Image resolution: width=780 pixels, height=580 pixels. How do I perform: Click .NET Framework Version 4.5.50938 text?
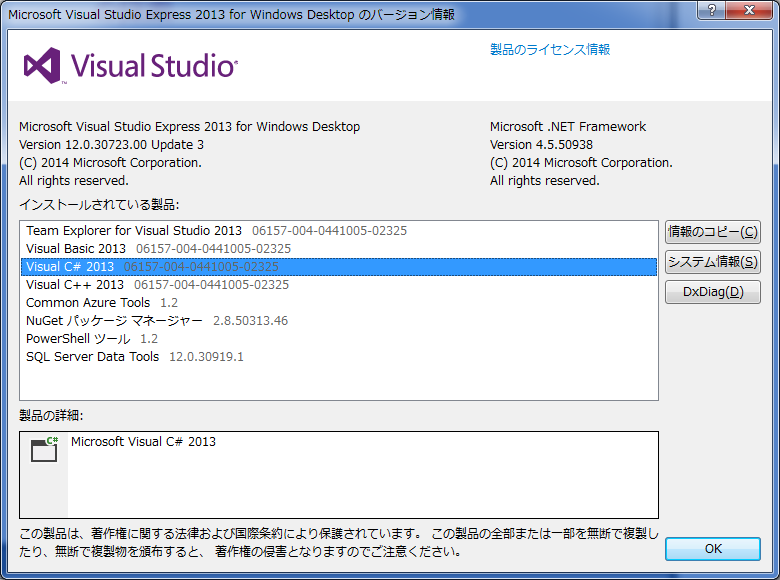541,145
